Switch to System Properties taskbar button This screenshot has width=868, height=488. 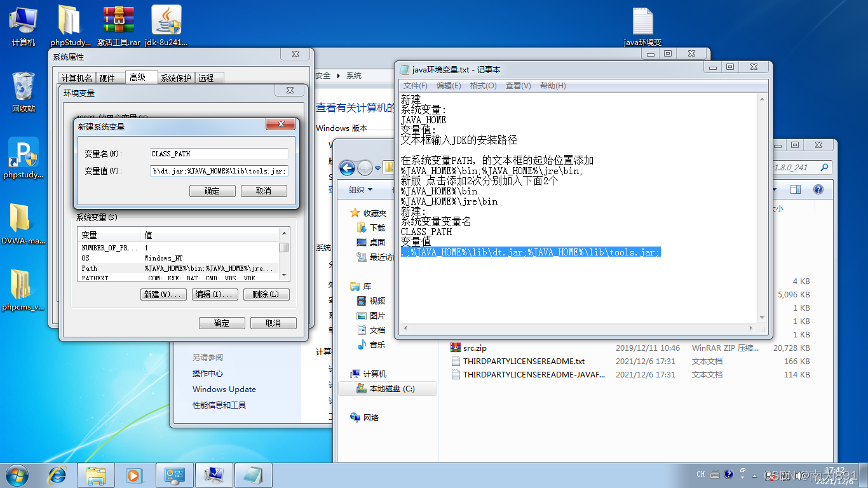pyautogui.click(x=214, y=475)
